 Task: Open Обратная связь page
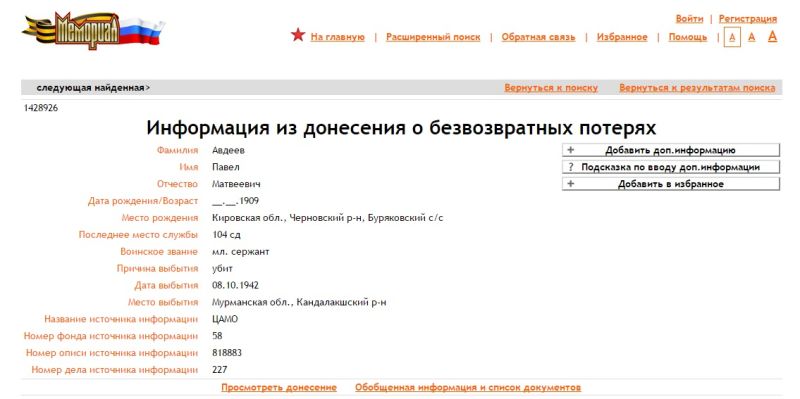(x=538, y=37)
